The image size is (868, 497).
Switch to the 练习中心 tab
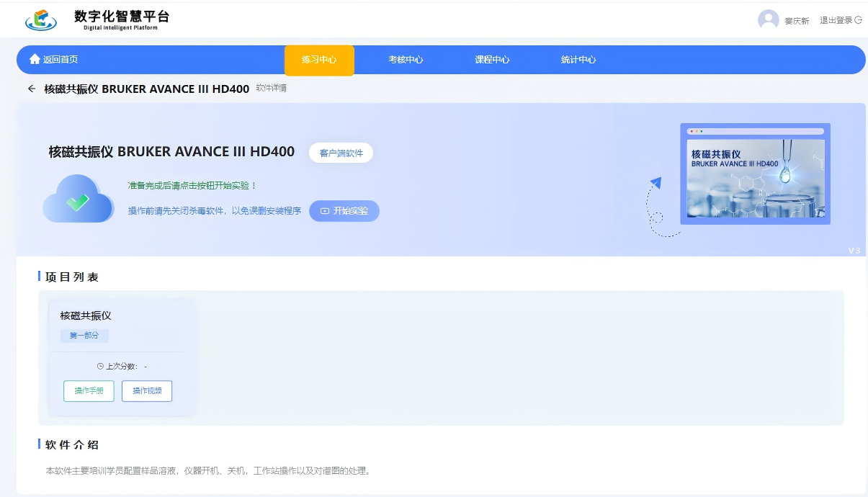pos(319,60)
